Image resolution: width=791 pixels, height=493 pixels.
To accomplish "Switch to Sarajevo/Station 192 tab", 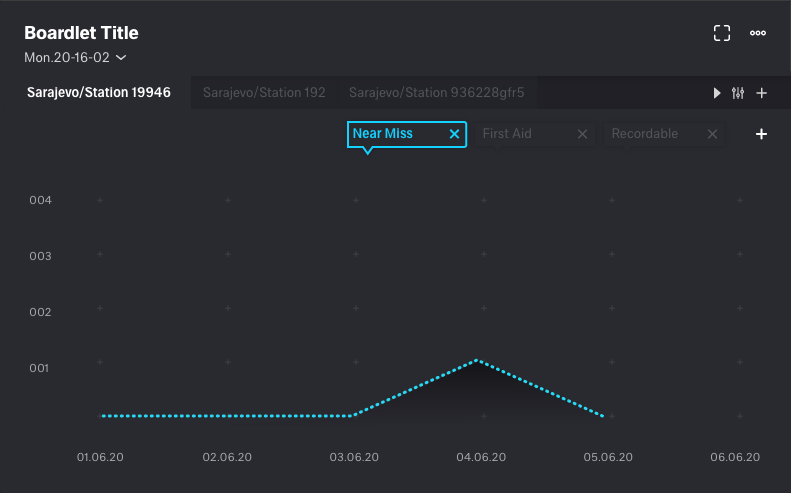I will click(264, 93).
